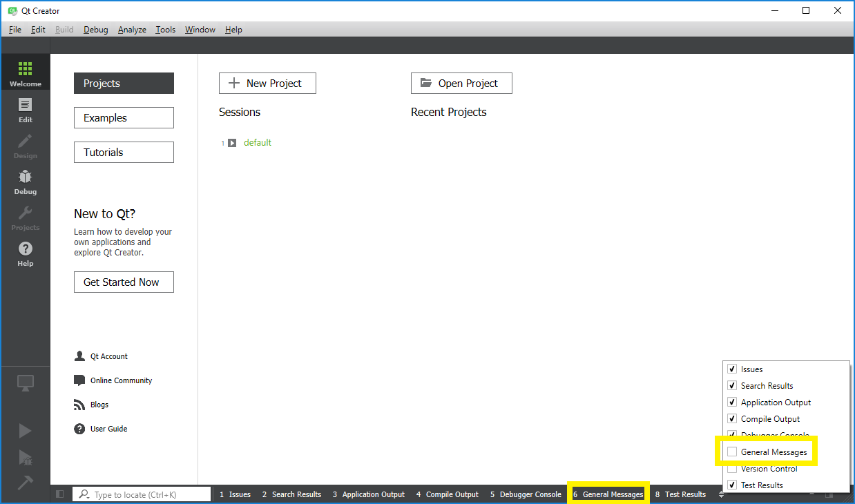Focus the Type to locate field
This screenshot has width=855, height=504.
coord(148,494)
